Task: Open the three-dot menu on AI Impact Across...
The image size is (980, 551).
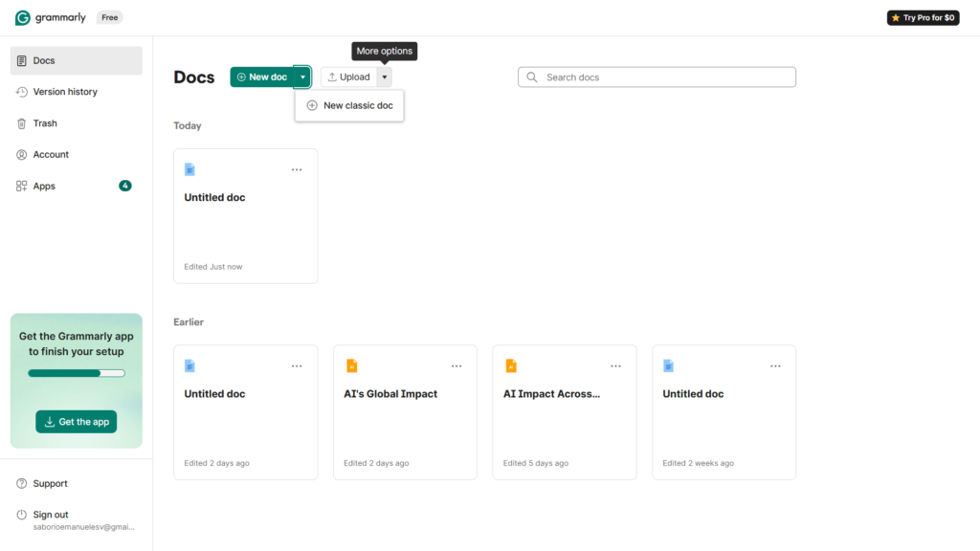Action: click(x=615, y=366)
